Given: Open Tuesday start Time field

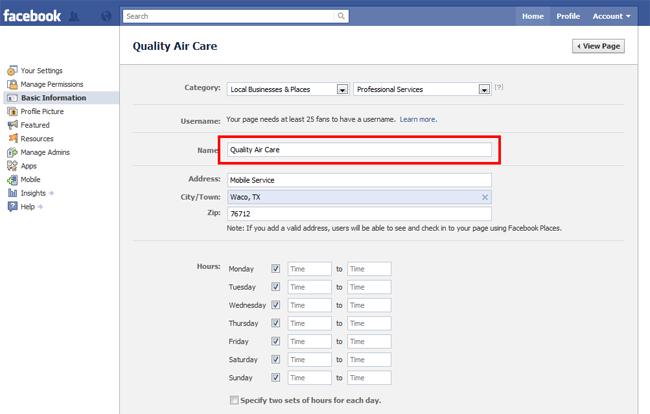Looking at the screenshot, I should 310,287.
